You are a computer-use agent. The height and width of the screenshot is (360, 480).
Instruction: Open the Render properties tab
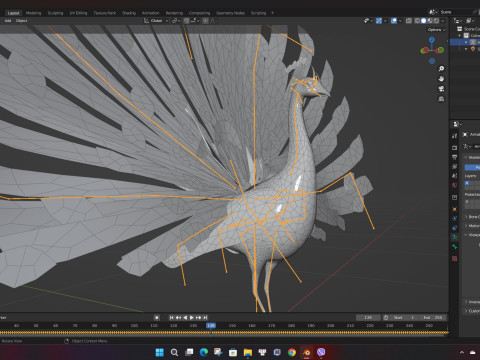454,147
